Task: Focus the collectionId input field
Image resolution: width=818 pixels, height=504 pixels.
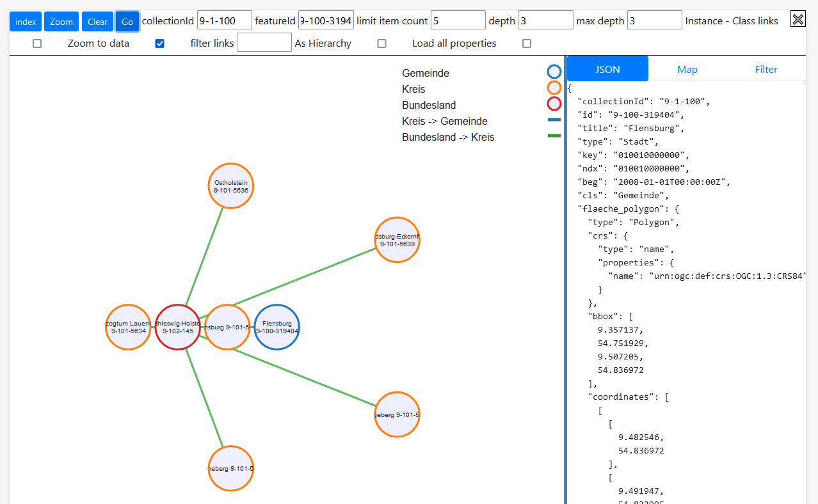Action: pos(225,20)
